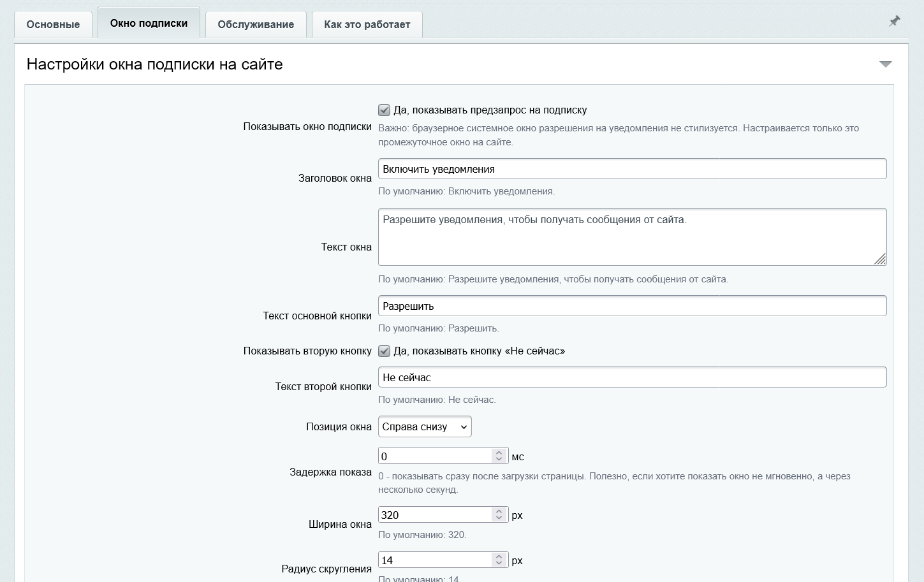Switch to the Основные tab
Viewport: 924px width, 582px height.
53,24
